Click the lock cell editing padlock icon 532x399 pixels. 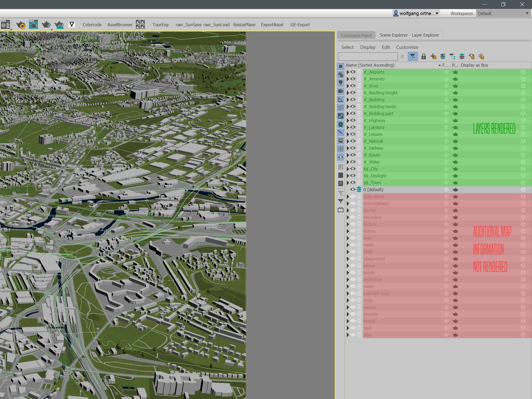pos(424,56)
